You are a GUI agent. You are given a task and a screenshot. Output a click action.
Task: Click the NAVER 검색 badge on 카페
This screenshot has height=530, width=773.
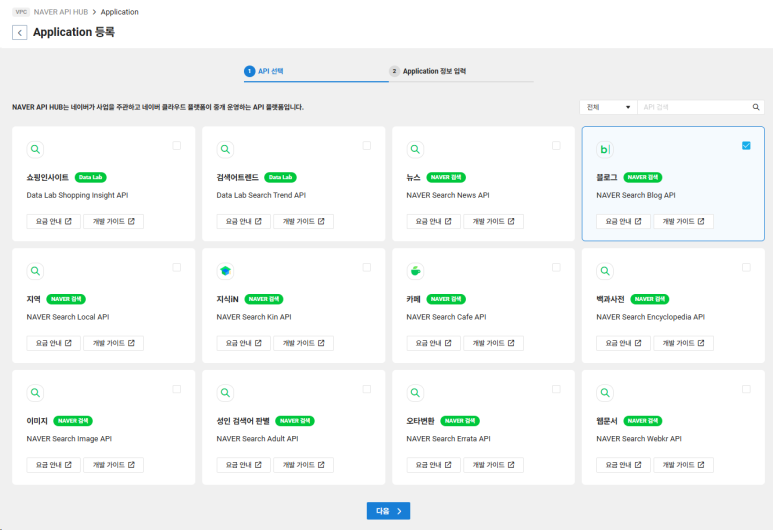446,299
